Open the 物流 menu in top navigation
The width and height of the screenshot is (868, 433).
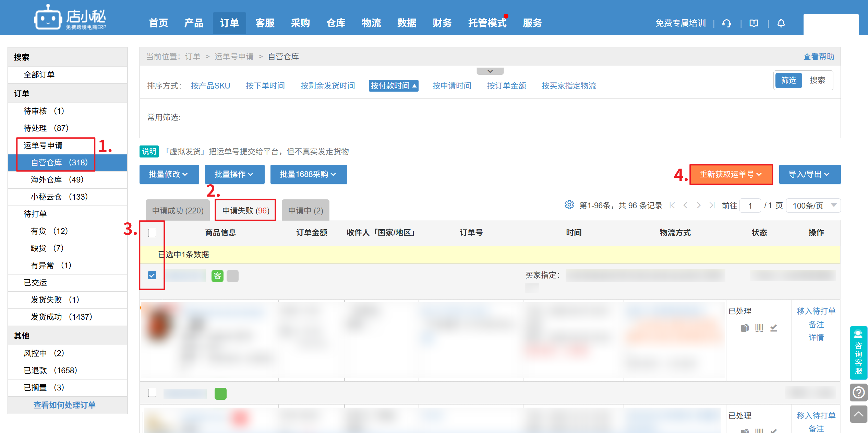coord(371,23)
